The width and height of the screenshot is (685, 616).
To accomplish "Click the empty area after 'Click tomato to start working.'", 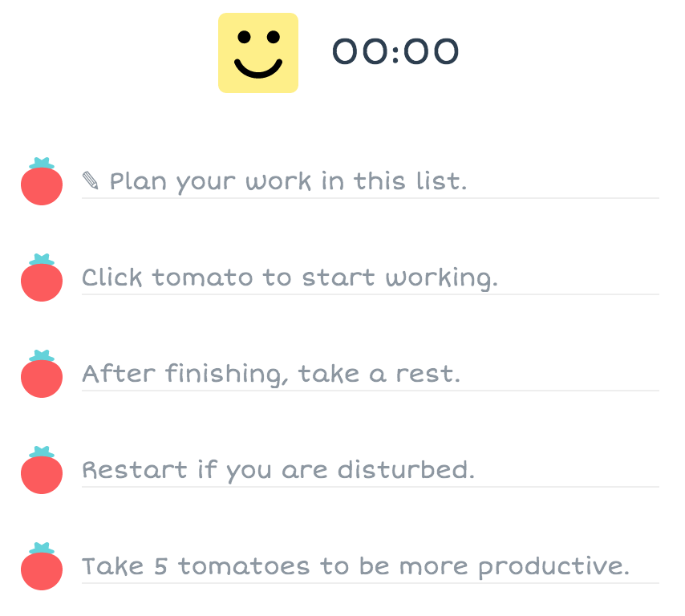I will tap(578, 278).
